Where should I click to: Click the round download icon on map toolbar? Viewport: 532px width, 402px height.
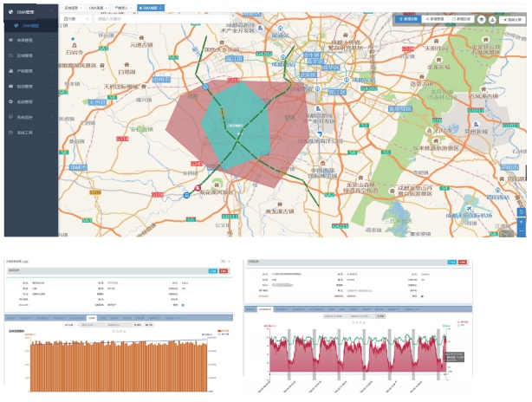point(493,17)
